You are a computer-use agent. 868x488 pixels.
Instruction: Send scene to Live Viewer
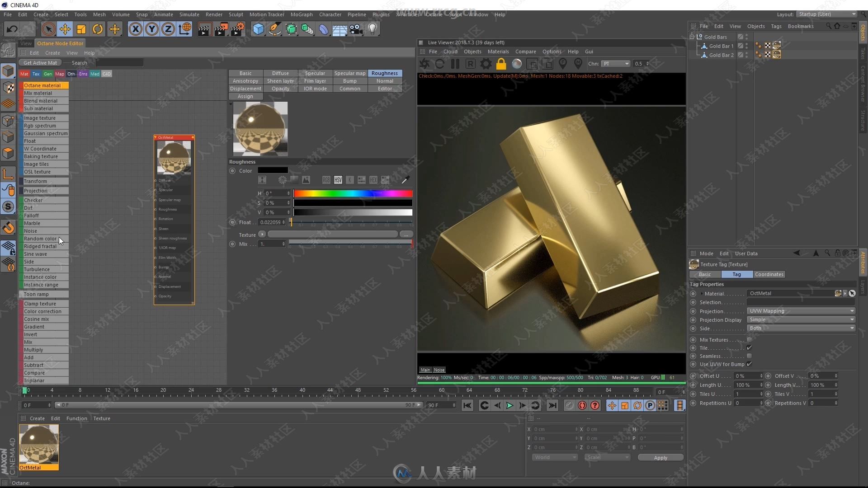tap(425, 64)
